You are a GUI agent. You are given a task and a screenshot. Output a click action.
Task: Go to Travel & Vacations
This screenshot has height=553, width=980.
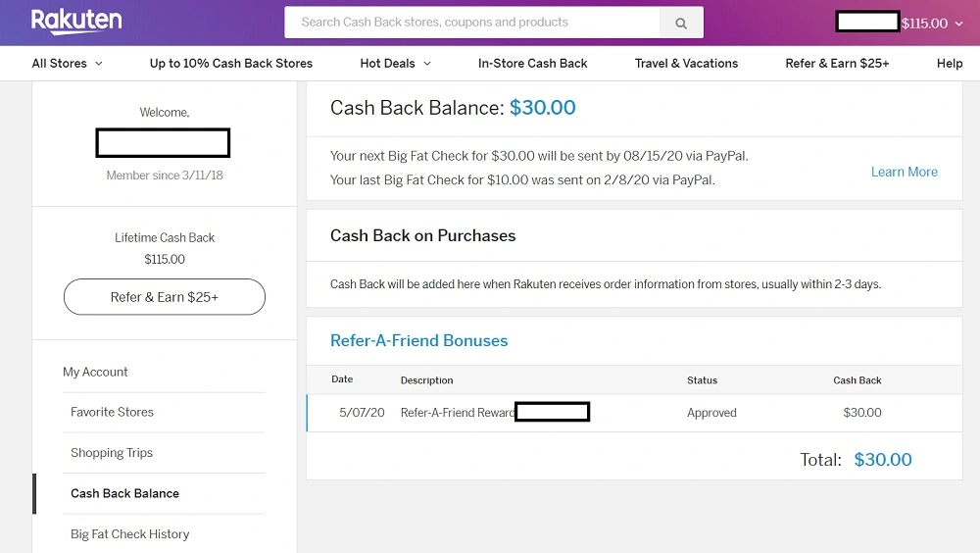click(x=686, y=63)
